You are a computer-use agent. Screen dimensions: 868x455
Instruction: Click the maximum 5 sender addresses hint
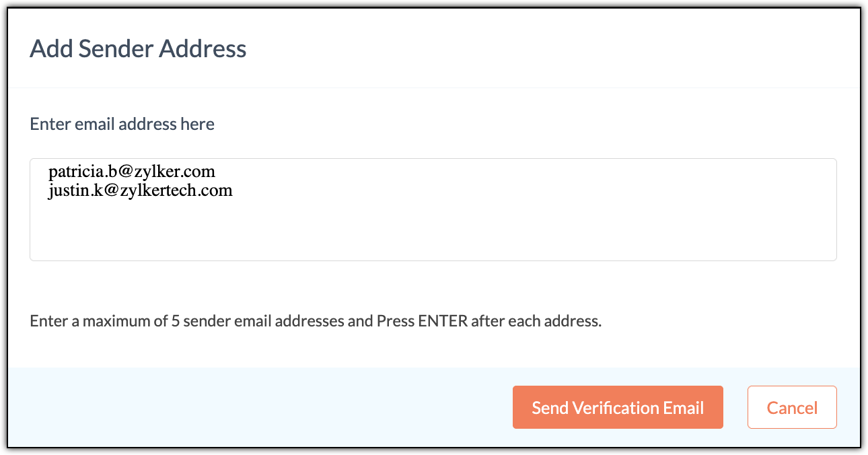tap(316, 320)
